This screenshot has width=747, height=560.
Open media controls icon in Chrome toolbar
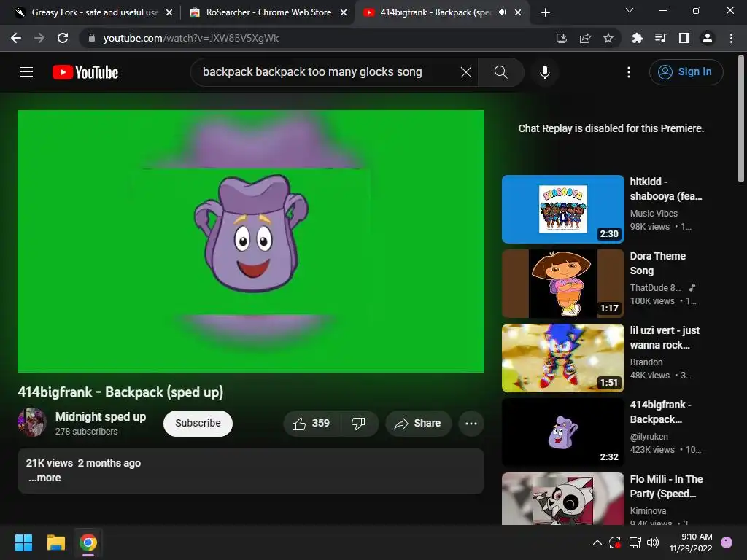pos(660,38)
